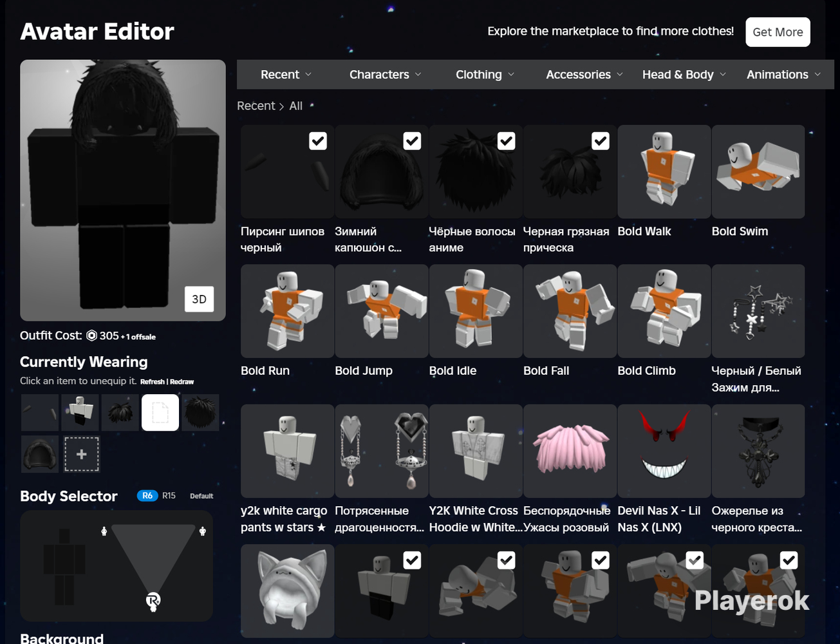Add an item via the dashed plus slot
Image resolution: width=840 pixels, height=644 pixels.
coord(81,454)
